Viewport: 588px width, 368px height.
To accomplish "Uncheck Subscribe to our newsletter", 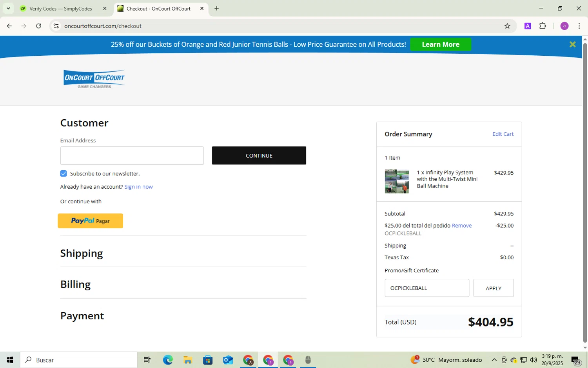I will (x=64, y=173).
